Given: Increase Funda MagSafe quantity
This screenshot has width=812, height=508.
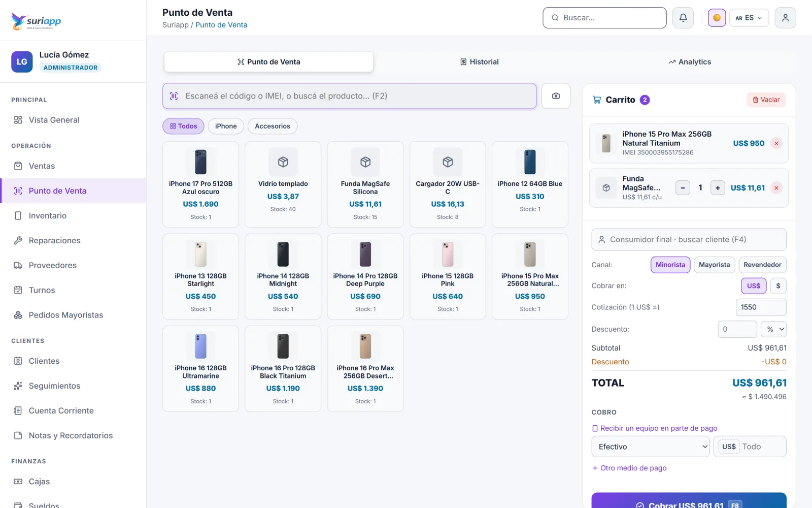Looking at the screenshot, I should click(x=718, y=188).
